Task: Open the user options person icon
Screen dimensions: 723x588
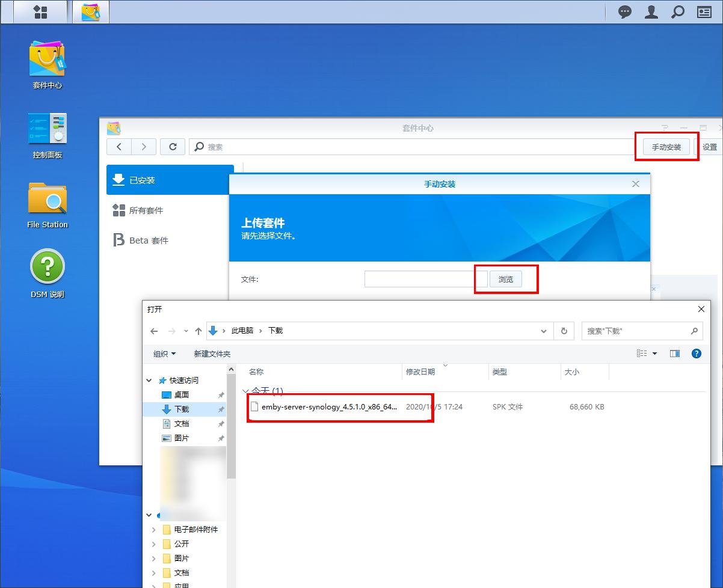Action: (x=651, y=12)
